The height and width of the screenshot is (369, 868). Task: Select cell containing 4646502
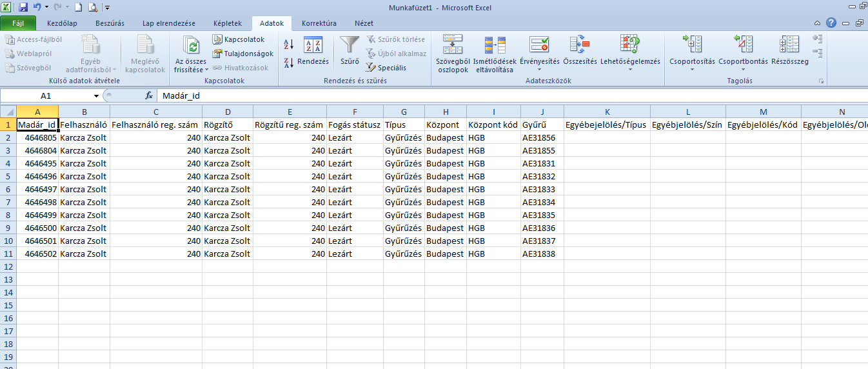37,254
